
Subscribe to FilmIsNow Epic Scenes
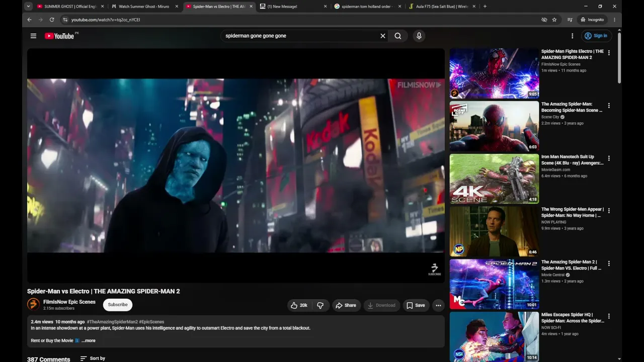pyautogui.click(x=118, y=304)
